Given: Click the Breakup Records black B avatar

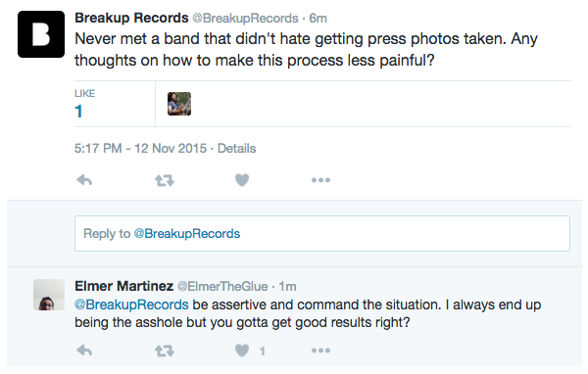Looking at the screenshot, I should [41, 34].
